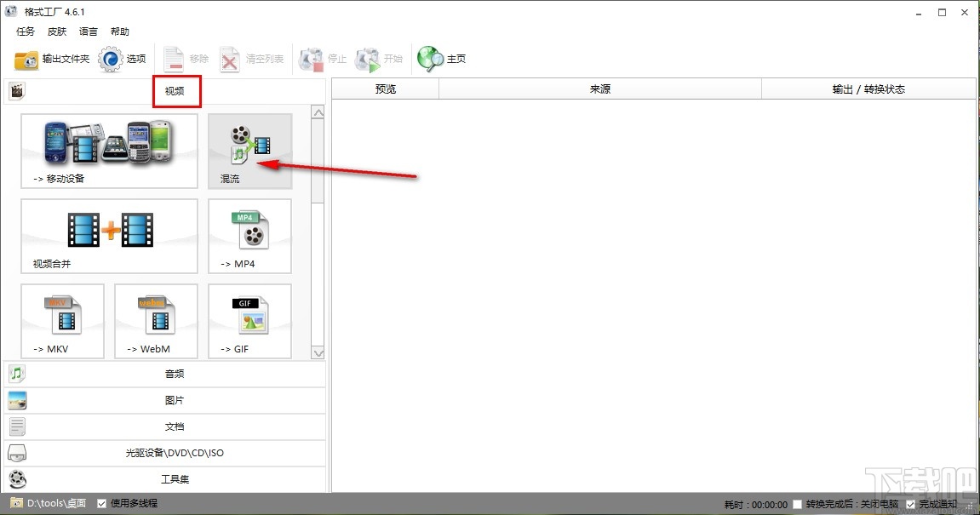This screenshot has width=980, height=515.
Task: Toggle the 使用多线程 multithreading checkbox
Action: tap(102, 503)
